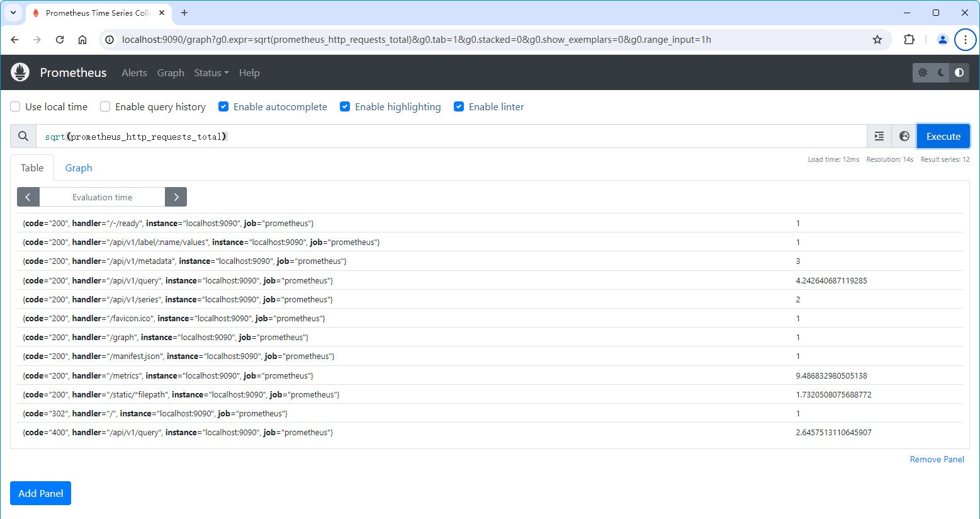This screenshot has width=980, height=519.
Task: Click the browser address bar URL
Action: pos(416,40)
